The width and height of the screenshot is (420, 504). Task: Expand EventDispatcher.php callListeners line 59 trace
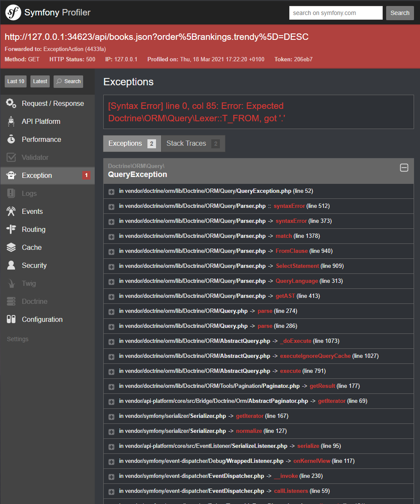(111, 492)
